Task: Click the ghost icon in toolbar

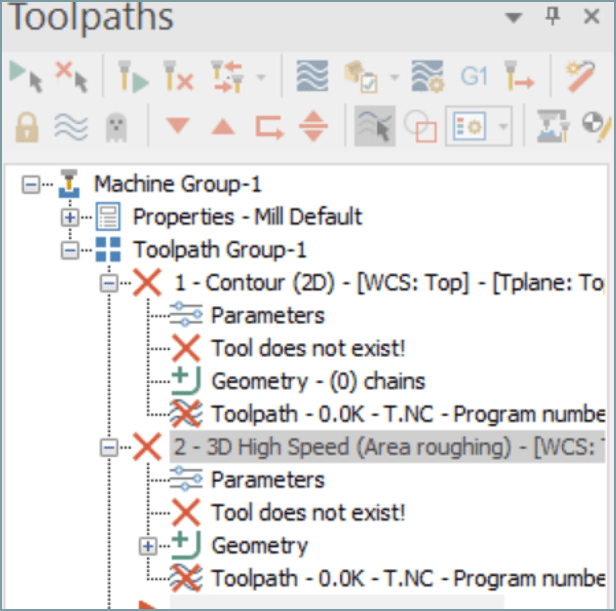Action: (x=114, y=127)
